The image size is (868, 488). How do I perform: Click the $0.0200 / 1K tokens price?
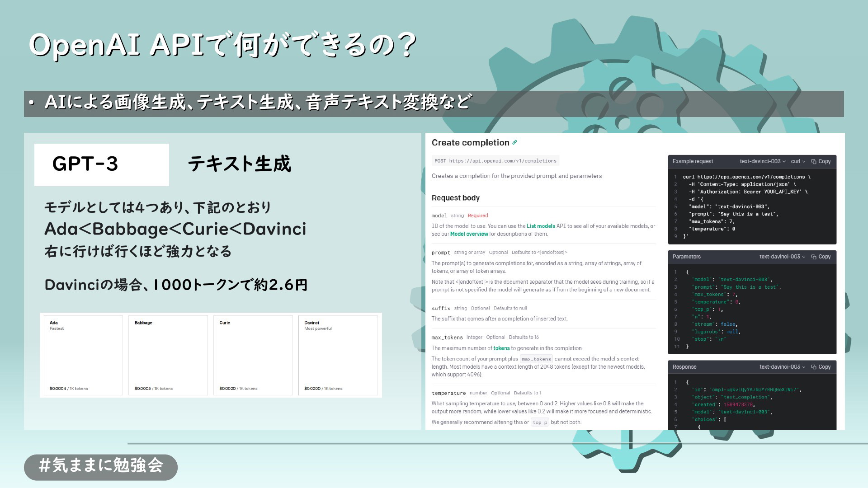323,389
